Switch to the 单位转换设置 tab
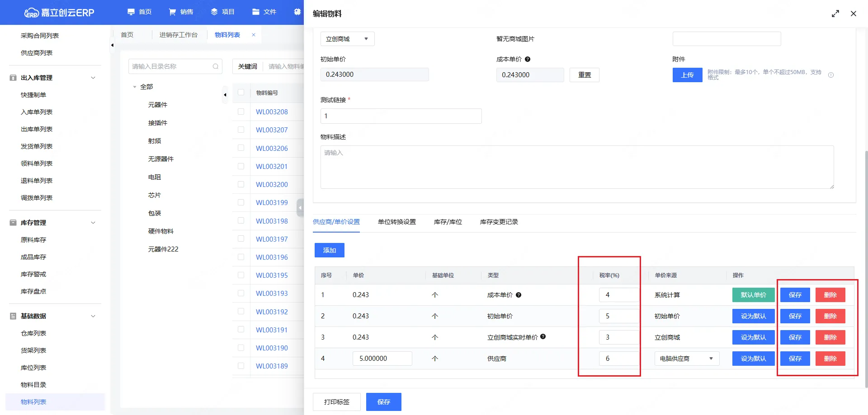868x415 pixels. [396, 222]
